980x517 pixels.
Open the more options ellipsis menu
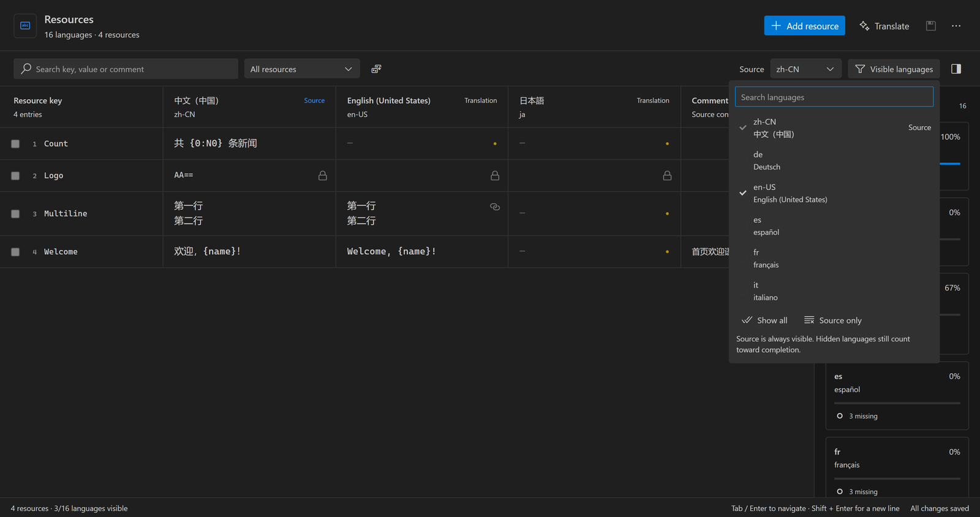(956, 26)
